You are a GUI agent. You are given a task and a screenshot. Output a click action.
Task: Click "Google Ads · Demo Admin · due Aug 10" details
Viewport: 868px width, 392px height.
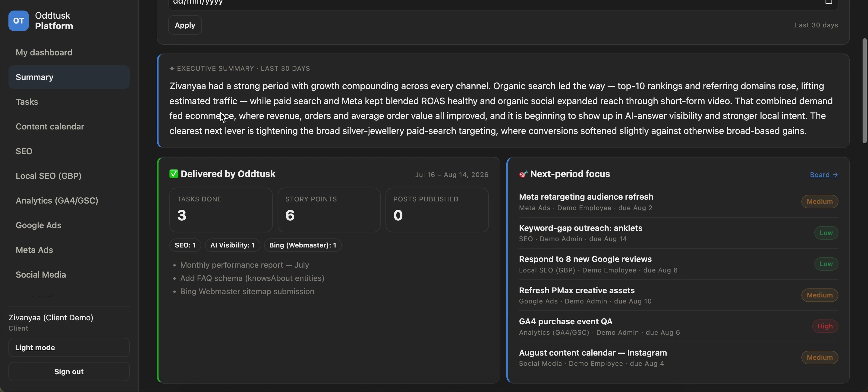pyautogui.click(x=585, y=301)
